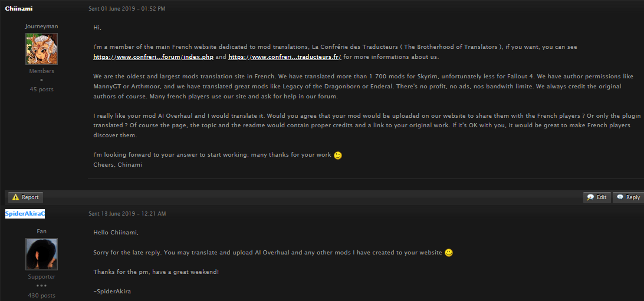
Task: Click the warning icon on Report button
Action: (x=15, y=197)
